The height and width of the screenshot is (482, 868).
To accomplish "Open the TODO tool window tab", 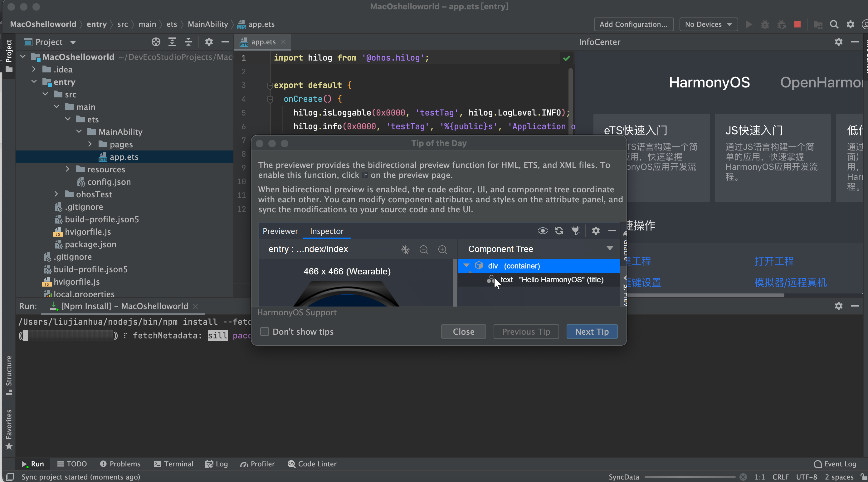I will pyautogui.click(x=72, y=464).
